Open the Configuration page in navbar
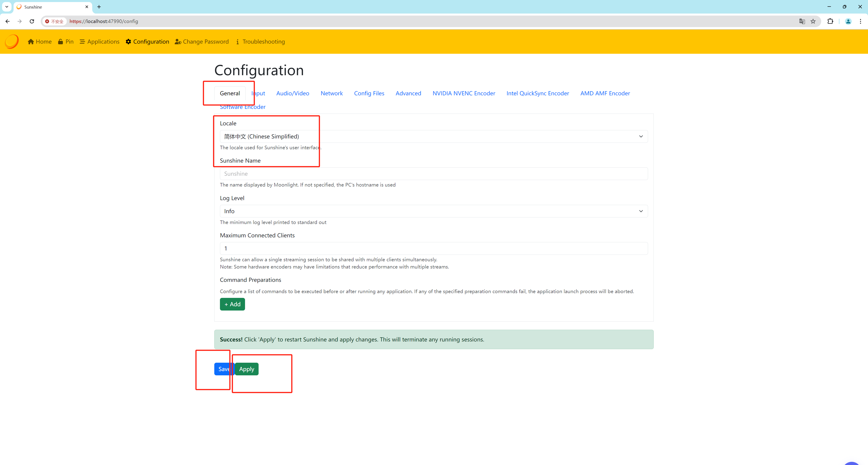868x465 pixels. [x=147, y=41]
